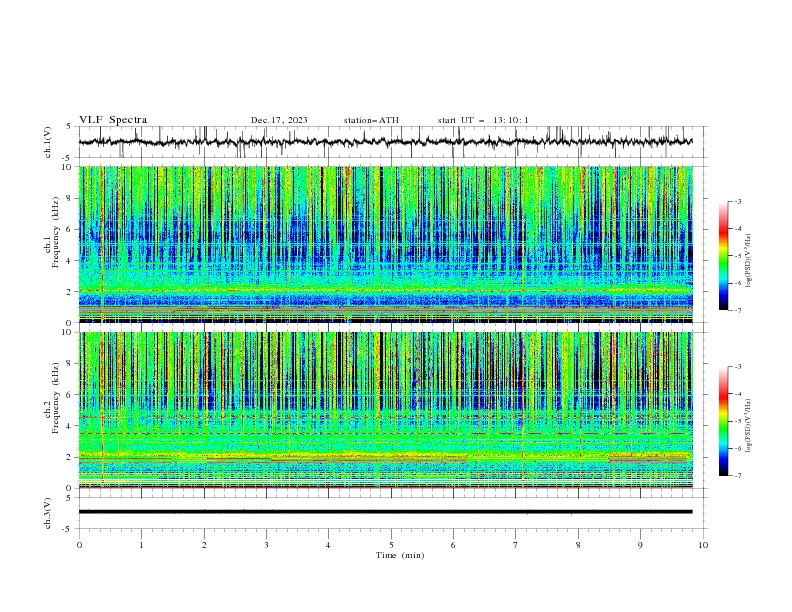Click the time axis tick label "9"
792x612 pixels.
pyautogui.click(x=640, y=545)
